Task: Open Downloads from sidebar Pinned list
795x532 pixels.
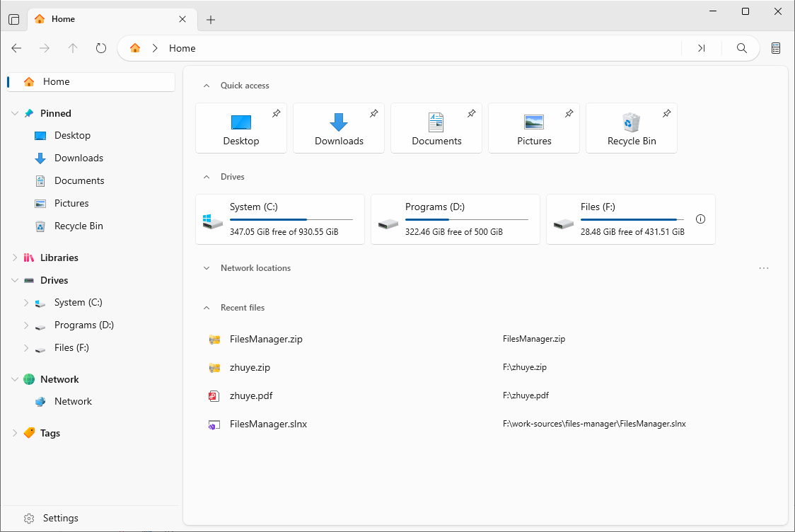Action: tap(79, 158)
